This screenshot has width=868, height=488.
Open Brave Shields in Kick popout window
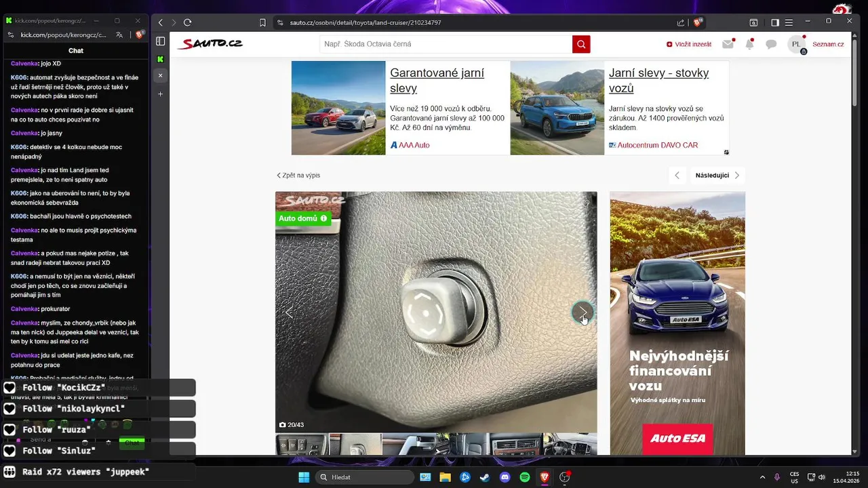[139, 35]
